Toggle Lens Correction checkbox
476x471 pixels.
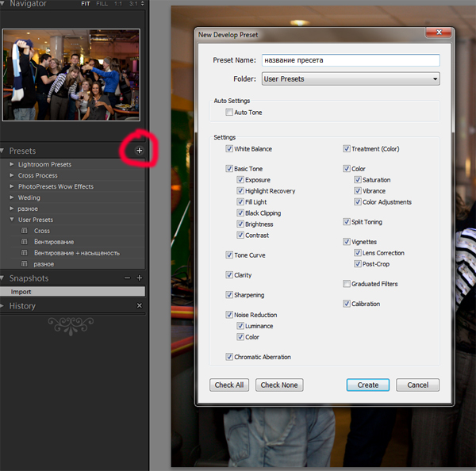click(x=358, y=253)
